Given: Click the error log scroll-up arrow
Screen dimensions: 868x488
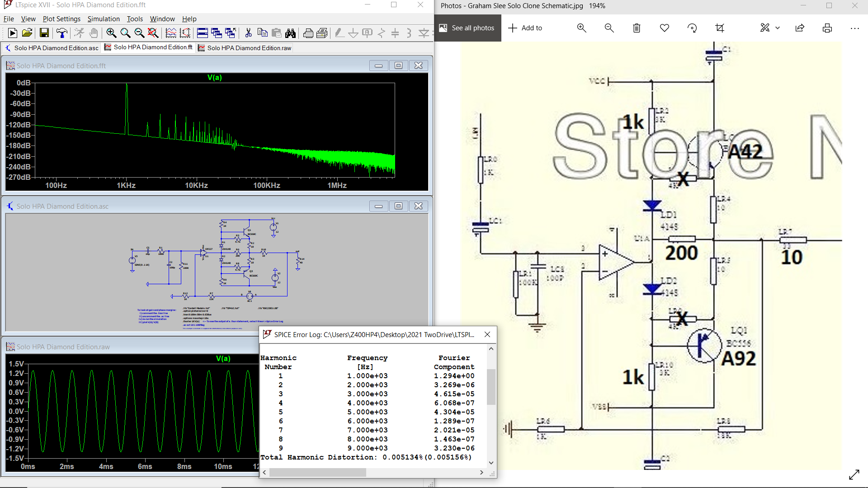Looking at the screenshot, I should click(x=491, y=349).
